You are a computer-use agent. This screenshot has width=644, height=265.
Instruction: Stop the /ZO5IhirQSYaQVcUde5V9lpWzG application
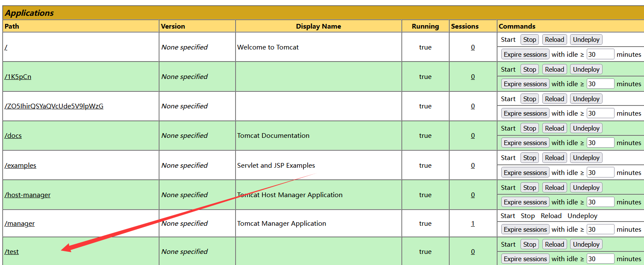[x=529, y=99]
